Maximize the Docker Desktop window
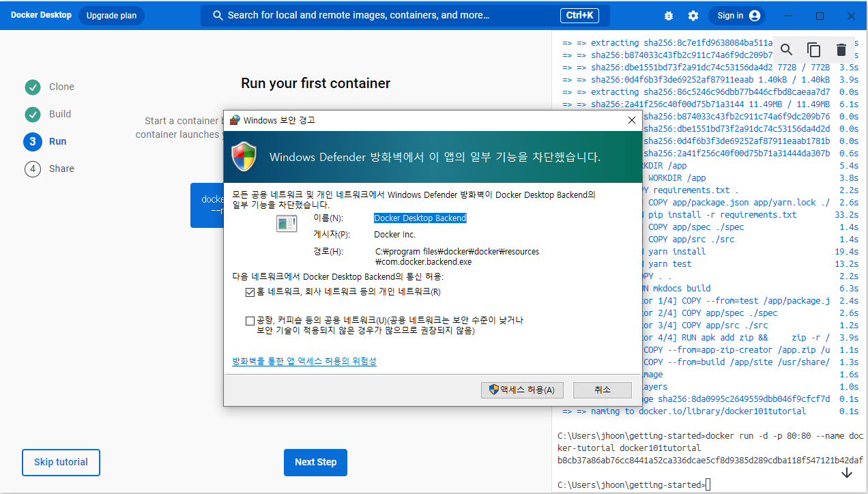Screen dimensions: 868x494 [820, 16]
